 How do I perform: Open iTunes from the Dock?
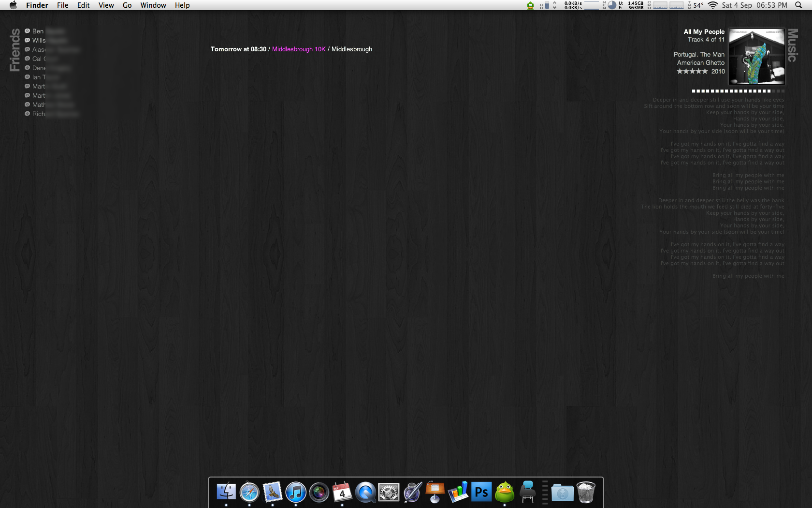(x=296, y=493)
